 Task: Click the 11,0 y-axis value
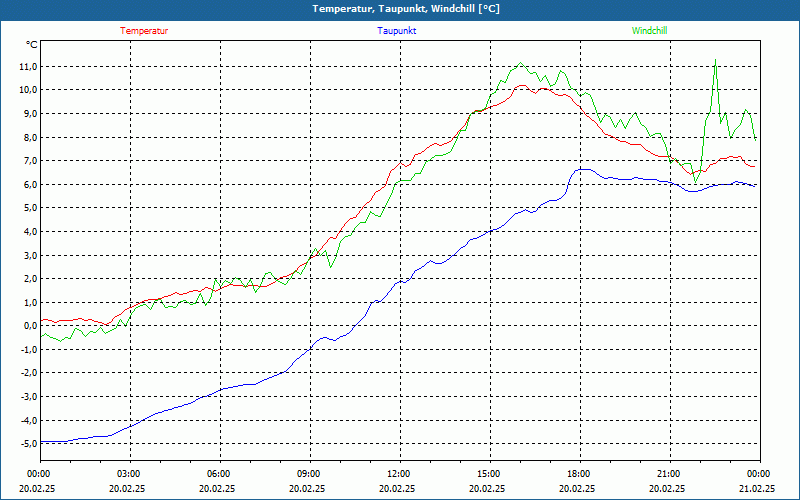coord(29,66)
